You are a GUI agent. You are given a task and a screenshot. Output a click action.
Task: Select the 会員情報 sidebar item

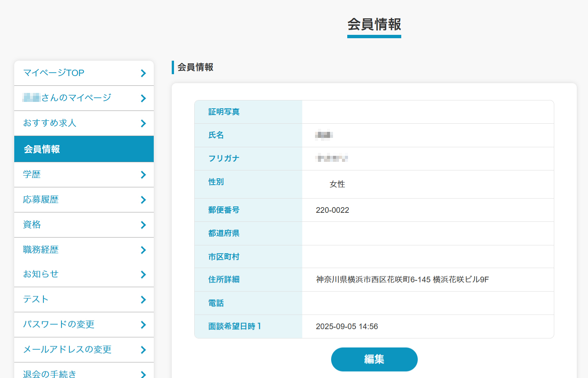click(42, 149)
